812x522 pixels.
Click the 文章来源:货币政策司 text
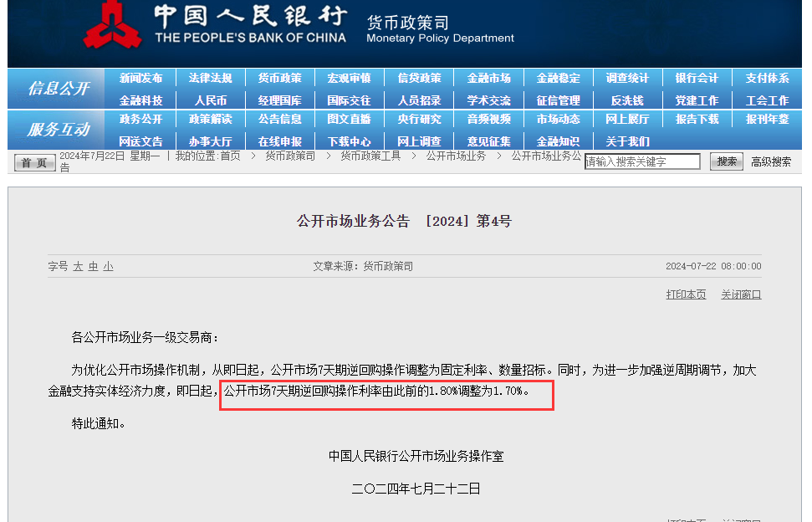(363, 266)
